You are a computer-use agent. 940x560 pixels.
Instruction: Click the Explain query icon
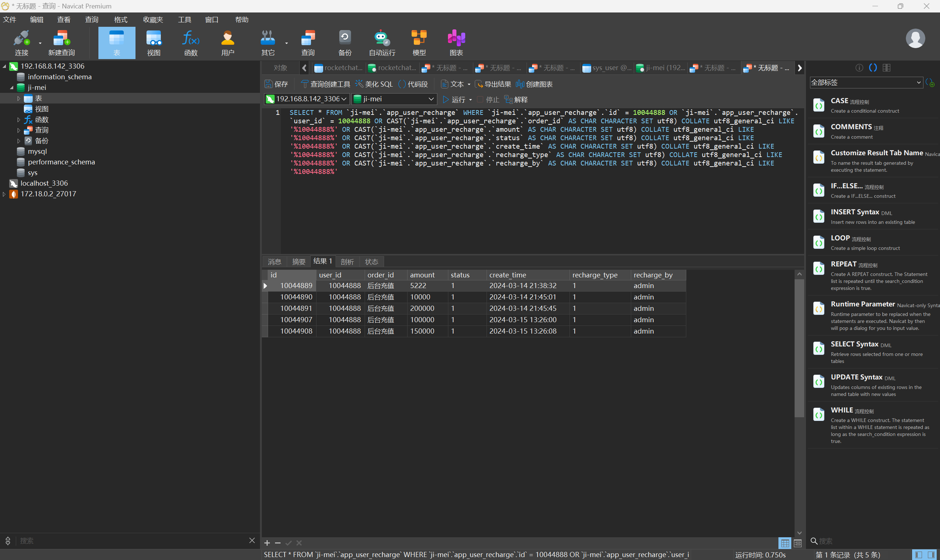tap(508, 99)
